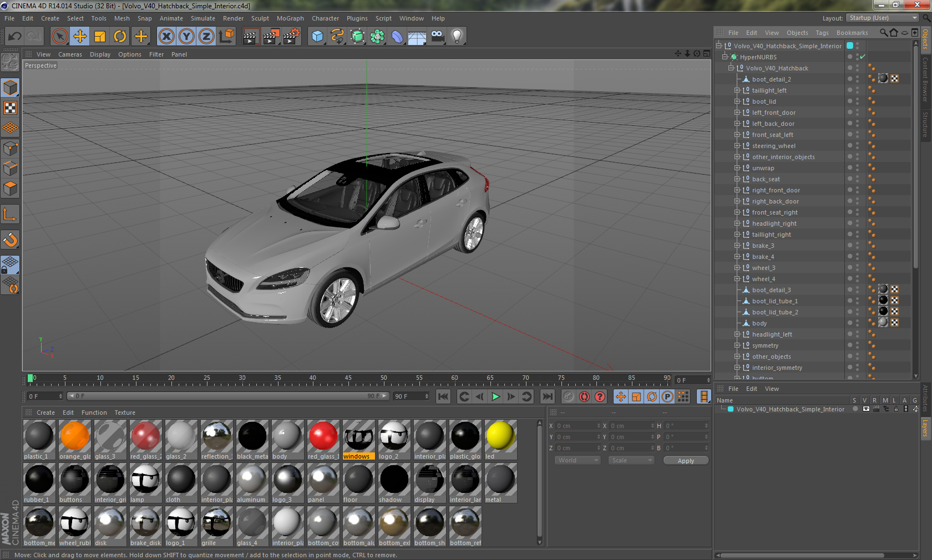The width and height of the screenshot is (932, 560).
Task: Select Texture mode checkerboard icon
Action: click(10, 108)
